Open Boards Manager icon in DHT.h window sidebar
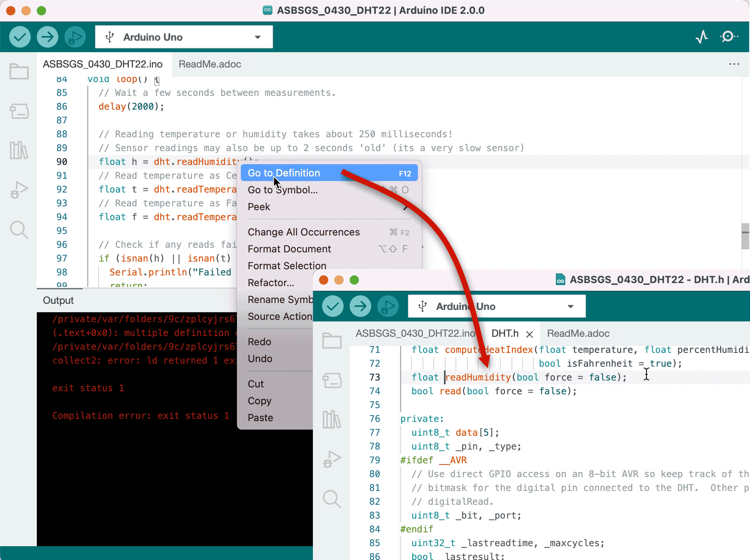750x560 pixels. pyautogui.click(x=332, y=380)
